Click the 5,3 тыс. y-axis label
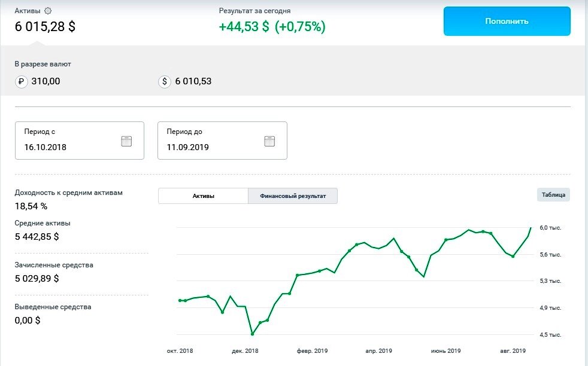This screenshot has height=366, width=588. pos(550,281)
